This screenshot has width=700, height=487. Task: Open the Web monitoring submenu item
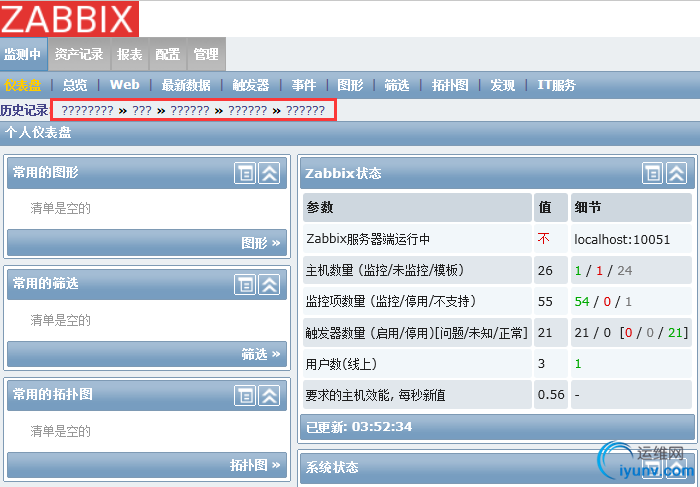coord(125,85)
